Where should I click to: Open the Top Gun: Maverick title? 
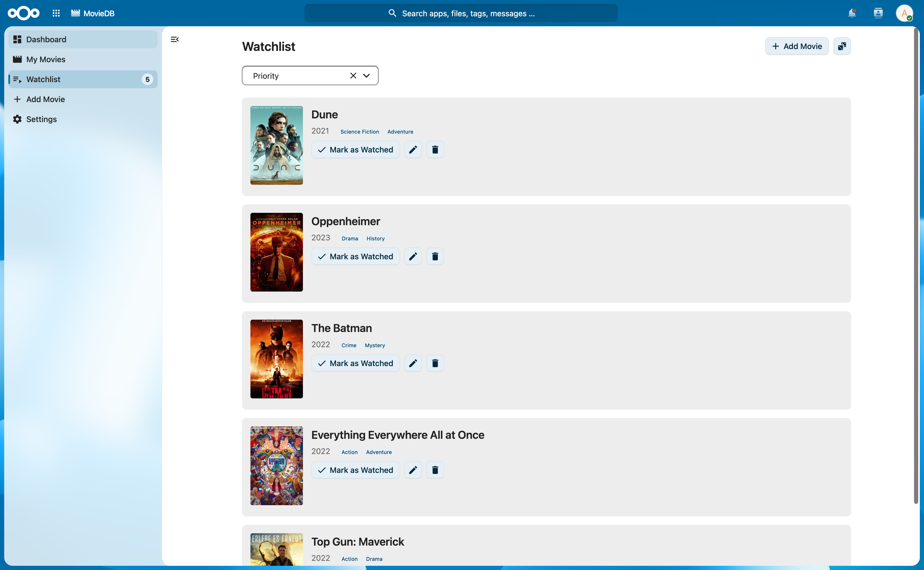[357, 542]
